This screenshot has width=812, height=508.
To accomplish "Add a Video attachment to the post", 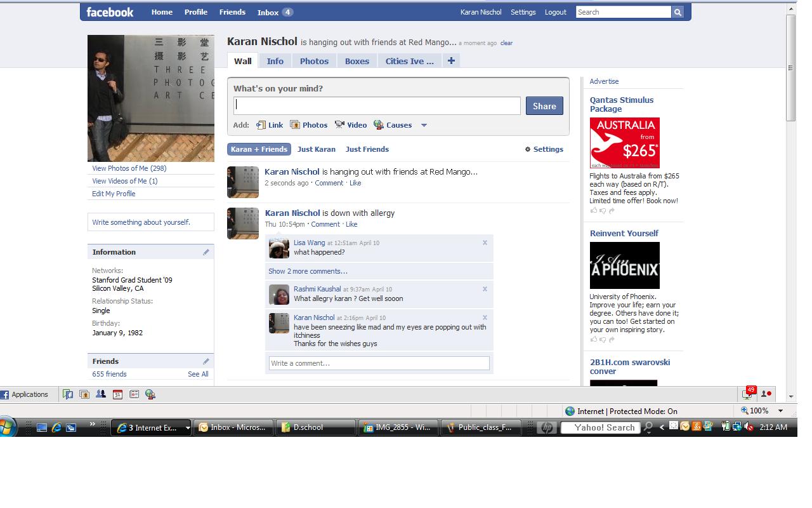I will [x=351, y=125].
